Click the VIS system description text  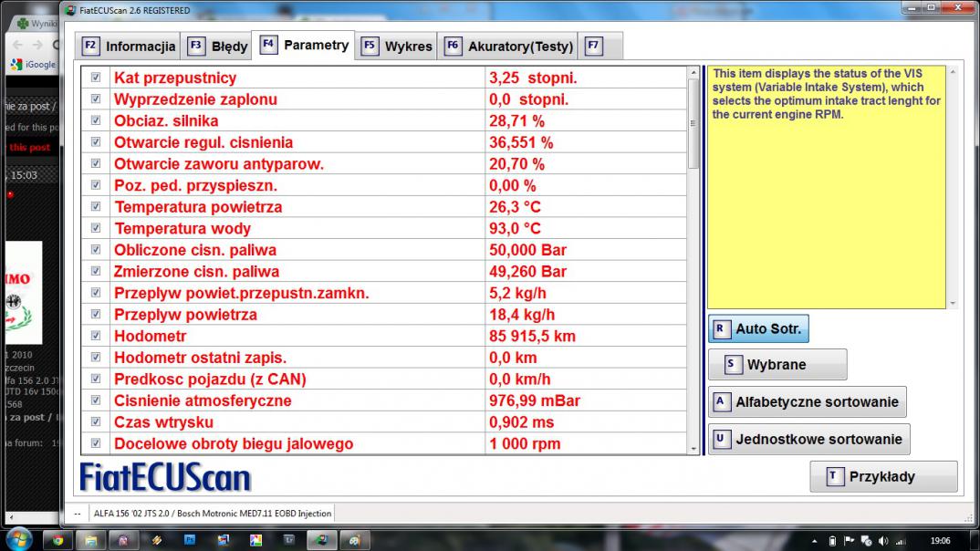[x=827, y=94]
